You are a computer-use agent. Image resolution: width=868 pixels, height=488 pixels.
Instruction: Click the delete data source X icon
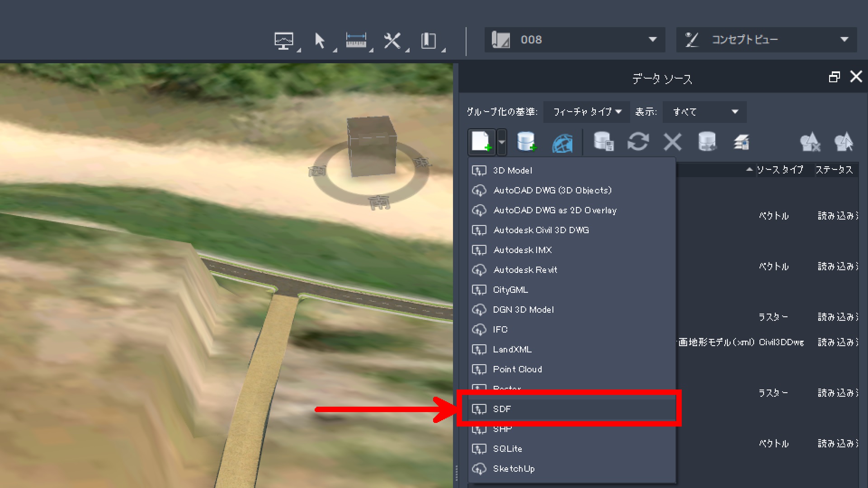coord(672,142)
